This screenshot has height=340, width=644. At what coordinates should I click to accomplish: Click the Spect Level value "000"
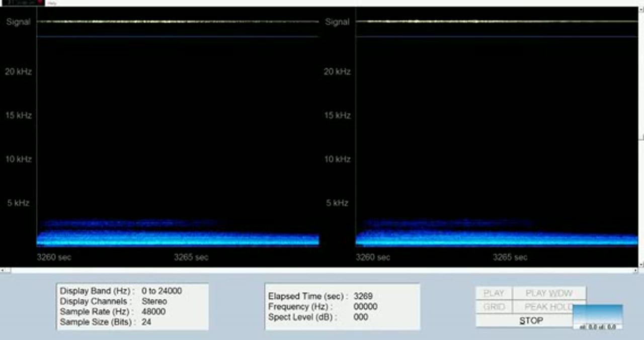[361, 317]
